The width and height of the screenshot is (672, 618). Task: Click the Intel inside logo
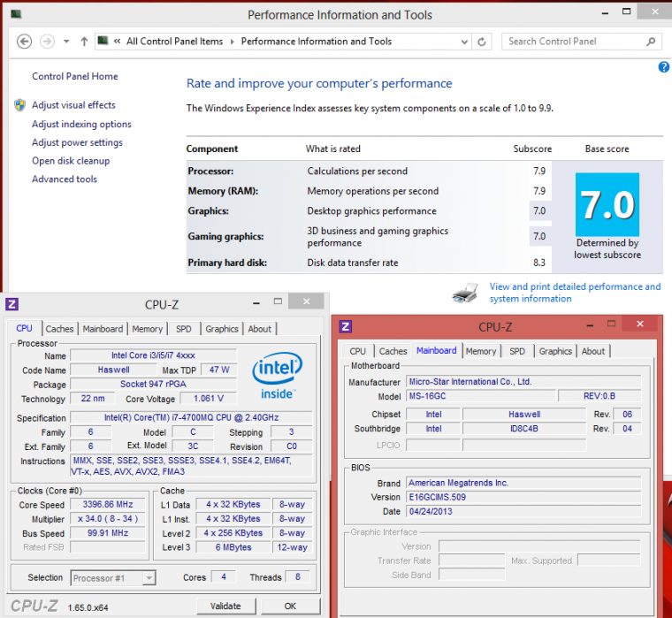coord(278,375)
